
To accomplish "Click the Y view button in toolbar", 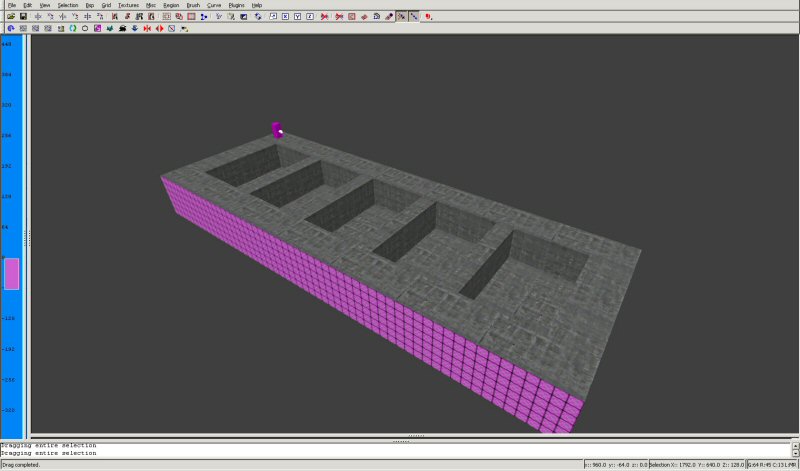I will pos(298,16).
